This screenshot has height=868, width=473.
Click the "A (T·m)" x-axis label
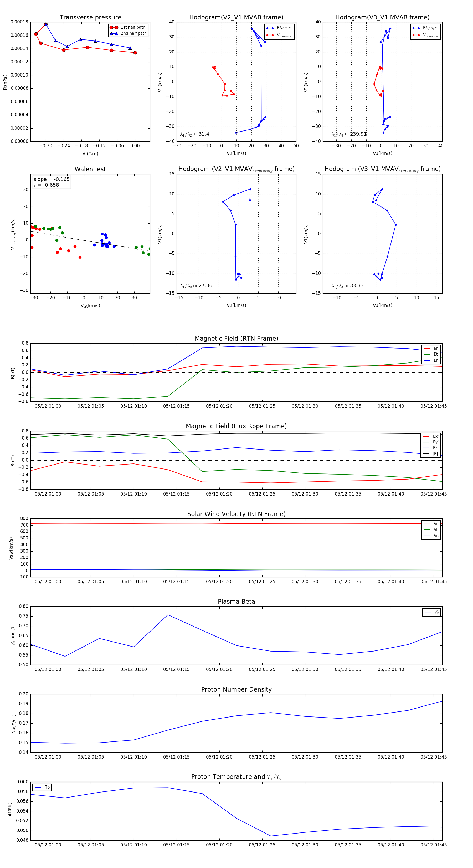(x=90, y=154)
